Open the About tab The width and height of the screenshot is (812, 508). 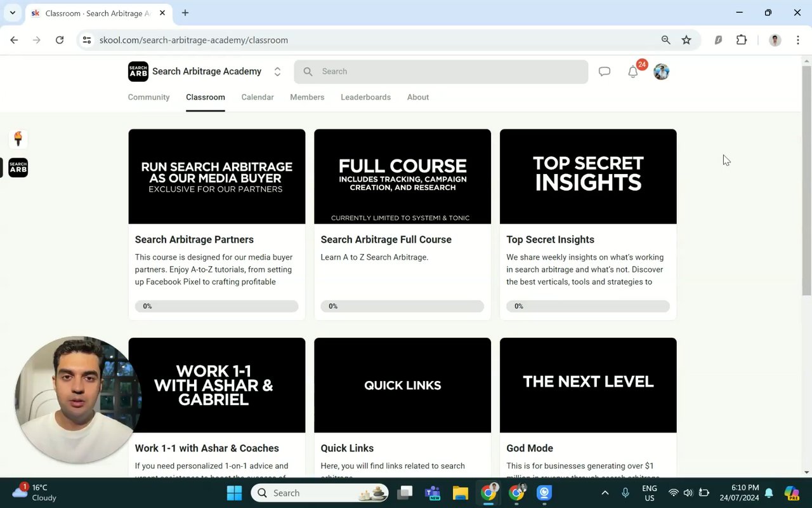[x=418, y=97]
